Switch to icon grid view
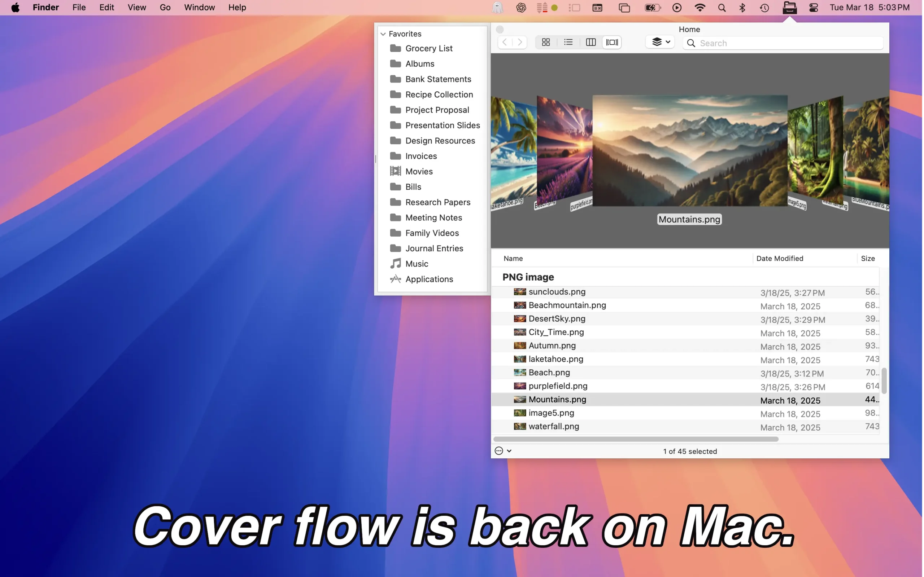 point(546,42)
